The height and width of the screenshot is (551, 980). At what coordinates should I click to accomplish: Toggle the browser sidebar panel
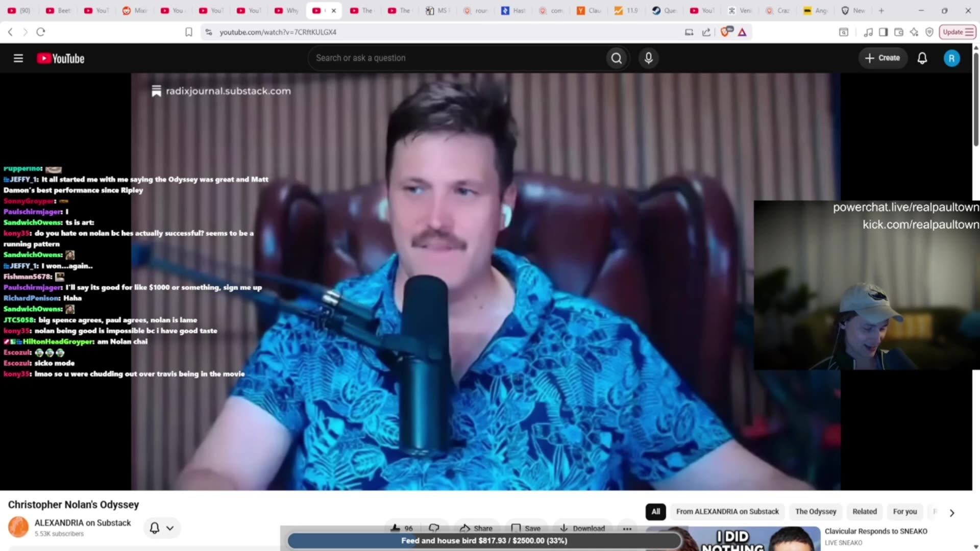coord(883,32)
